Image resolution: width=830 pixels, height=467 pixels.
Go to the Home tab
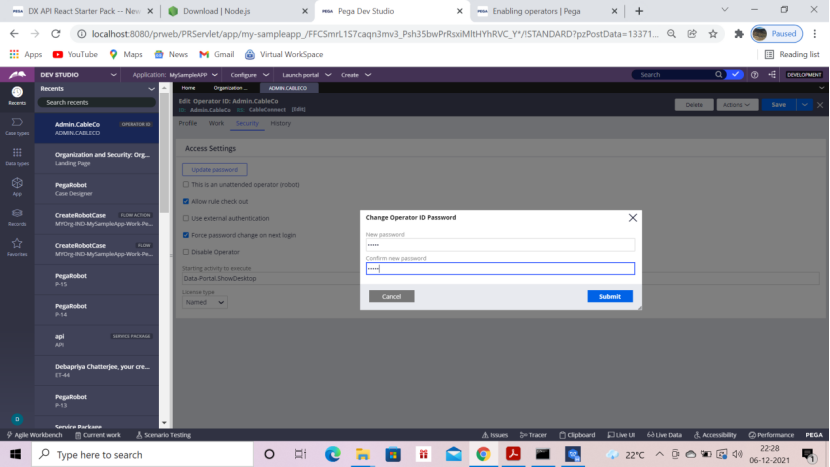click(x=188, y=88)
